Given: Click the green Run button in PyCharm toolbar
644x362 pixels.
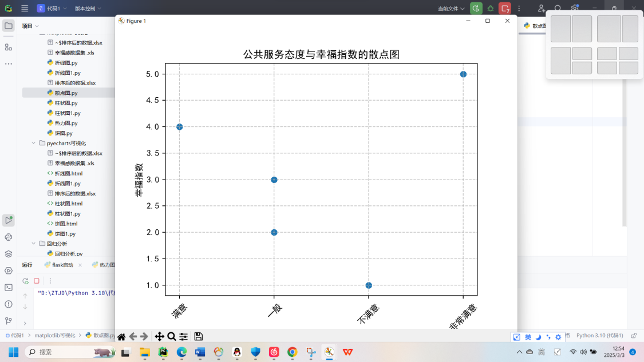Looking at the screenshot, I should [476, 8].
